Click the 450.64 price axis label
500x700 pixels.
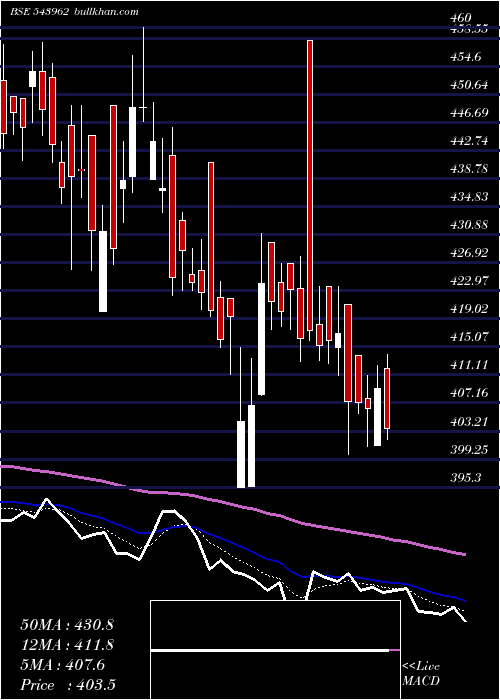[469, 85]
